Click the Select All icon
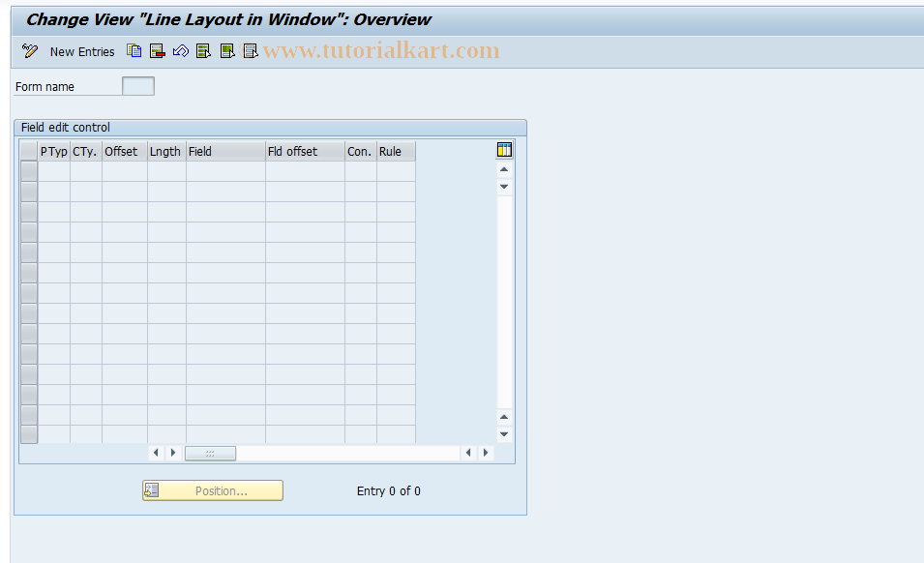924x563 pixels. pyautogui.click(x=204, y=51)
